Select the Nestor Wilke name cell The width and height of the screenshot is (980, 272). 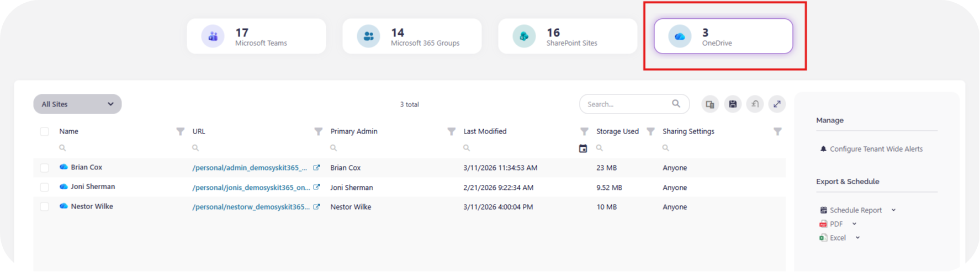point(92,206)
